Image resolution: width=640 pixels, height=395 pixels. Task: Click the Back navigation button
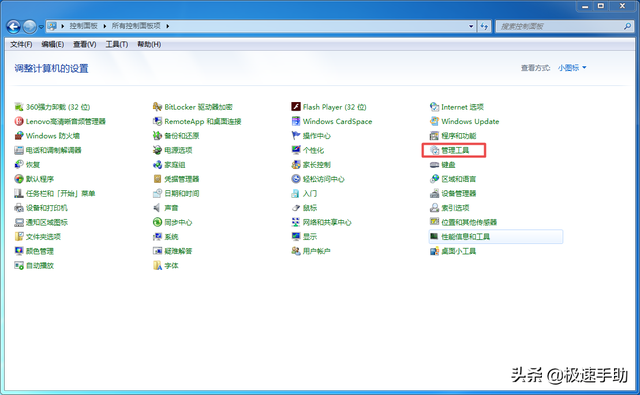coord(13,27)
